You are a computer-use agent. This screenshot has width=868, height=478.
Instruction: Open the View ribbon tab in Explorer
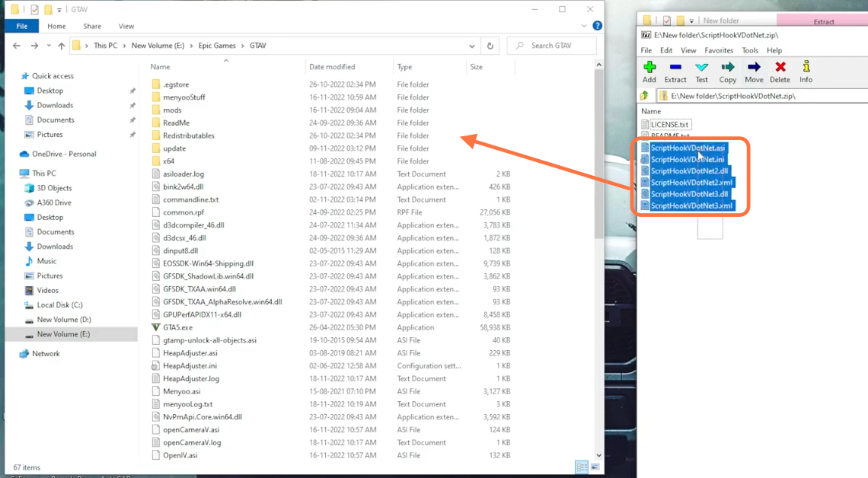point(126,26)
